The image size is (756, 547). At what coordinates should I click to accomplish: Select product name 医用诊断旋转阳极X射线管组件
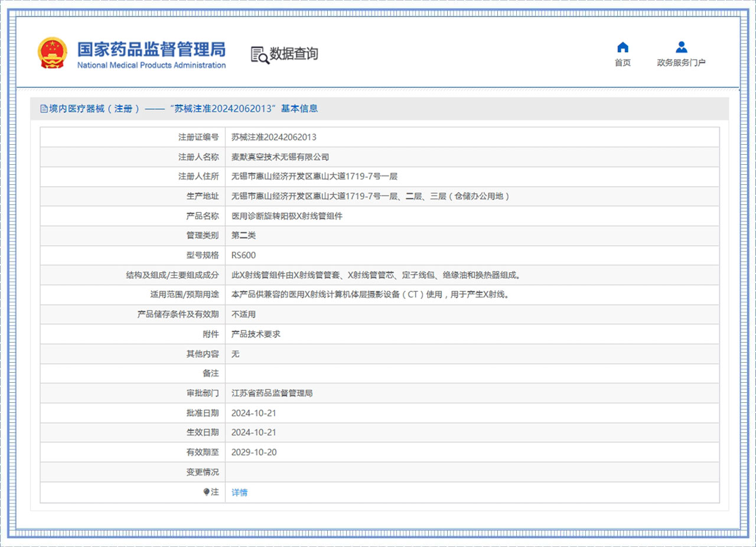point(286,216)
